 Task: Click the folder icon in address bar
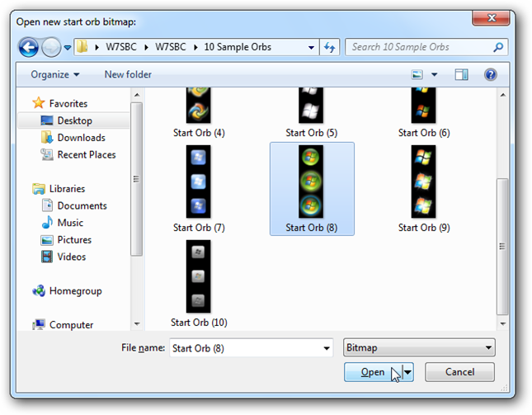click(82, 46)
